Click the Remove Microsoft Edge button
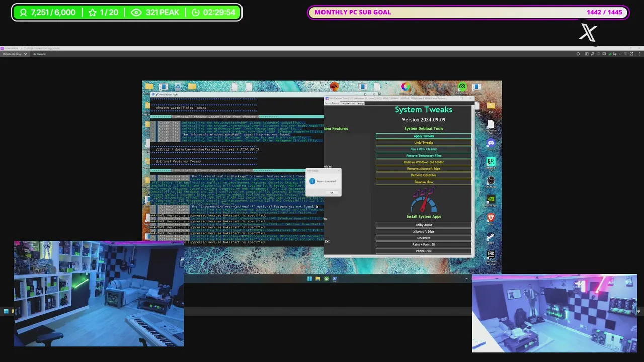 (424, 169)
